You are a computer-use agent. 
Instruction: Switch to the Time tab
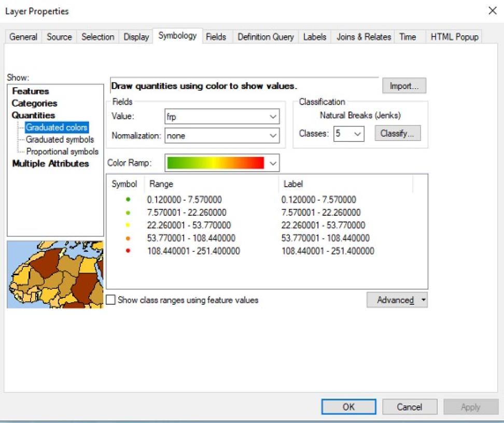[x=408, y=37]
